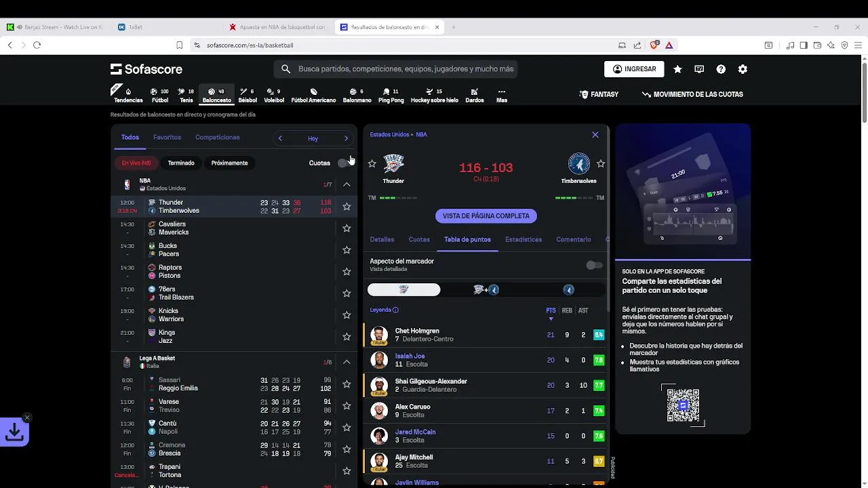The height and width of the screenshot is (488, 868).
Task: Show Timberwolves-only player stats selector
Action: click(568, 290)
